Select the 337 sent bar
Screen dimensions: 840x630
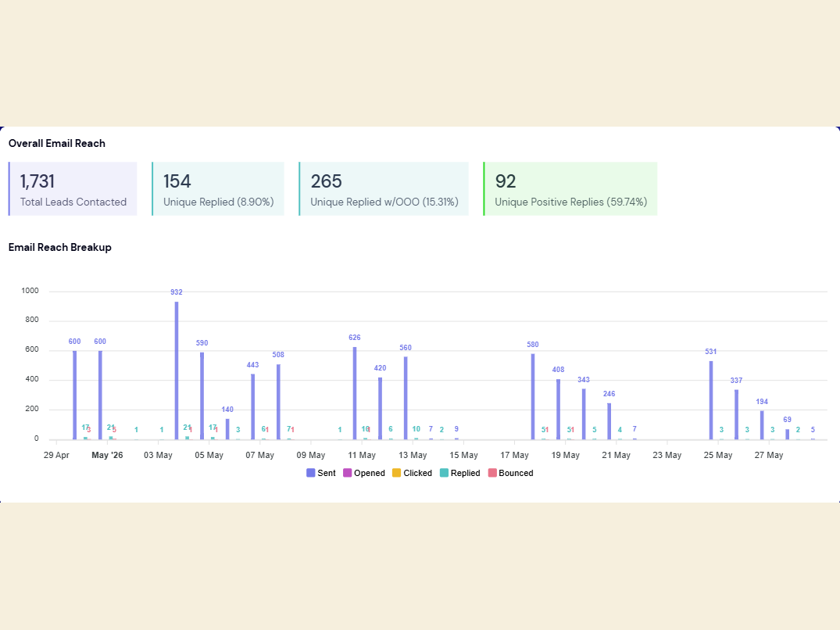coord(737,414)
